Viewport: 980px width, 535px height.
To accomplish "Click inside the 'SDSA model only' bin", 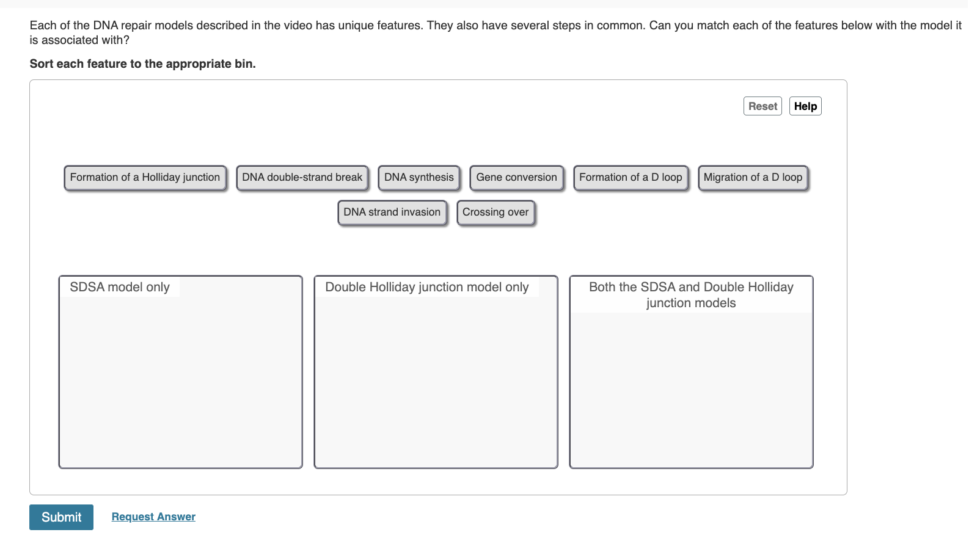I will pyautogui.click(x=181, y=372).
